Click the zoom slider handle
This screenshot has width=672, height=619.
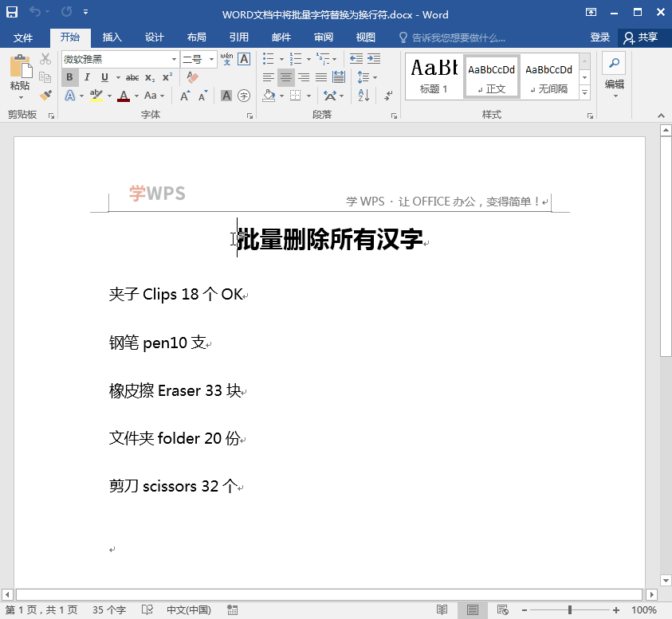tap(570, 609)
